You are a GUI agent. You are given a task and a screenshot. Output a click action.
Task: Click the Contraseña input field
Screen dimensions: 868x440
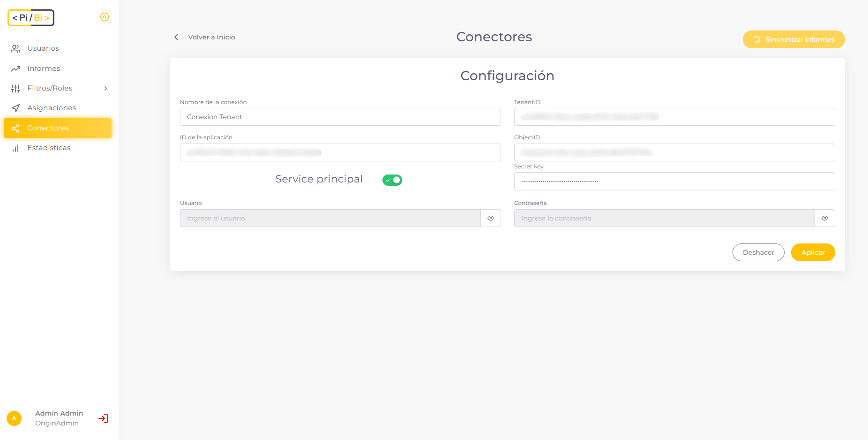click(x=665, y=218)
